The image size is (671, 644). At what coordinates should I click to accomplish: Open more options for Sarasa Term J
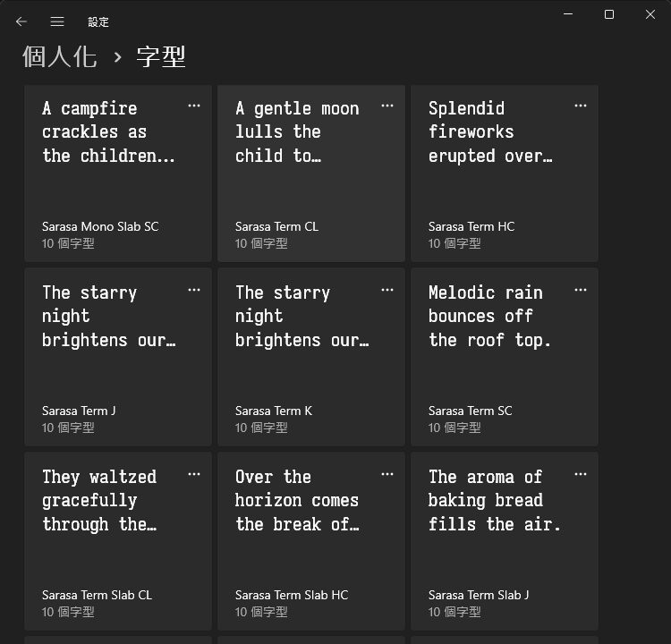pos(194,290)
